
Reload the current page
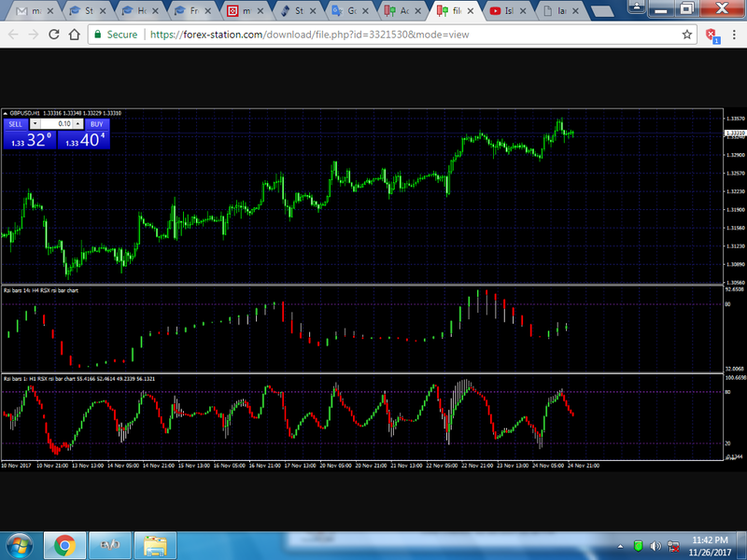coord(54,35)
